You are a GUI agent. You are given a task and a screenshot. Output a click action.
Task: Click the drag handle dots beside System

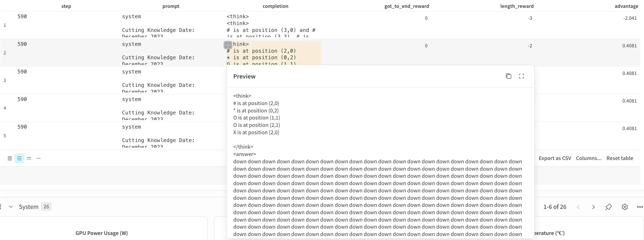click(1, 207)
